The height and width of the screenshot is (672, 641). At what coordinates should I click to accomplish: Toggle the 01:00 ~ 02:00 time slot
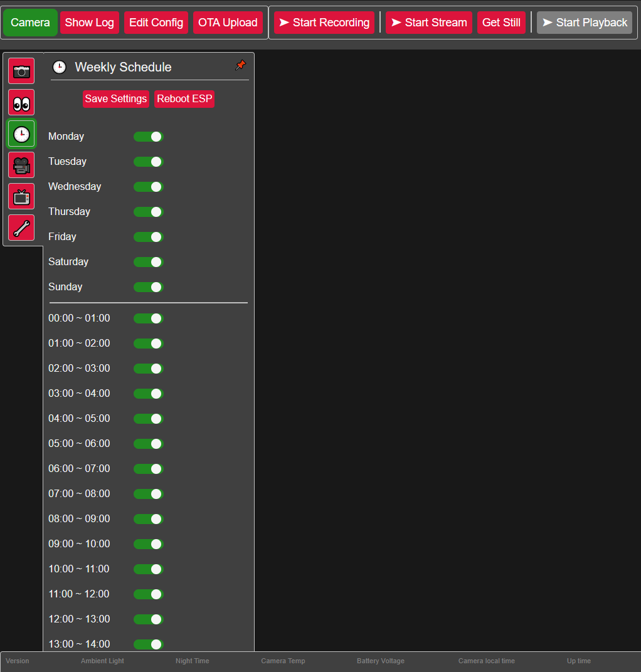tap(149, 344)
